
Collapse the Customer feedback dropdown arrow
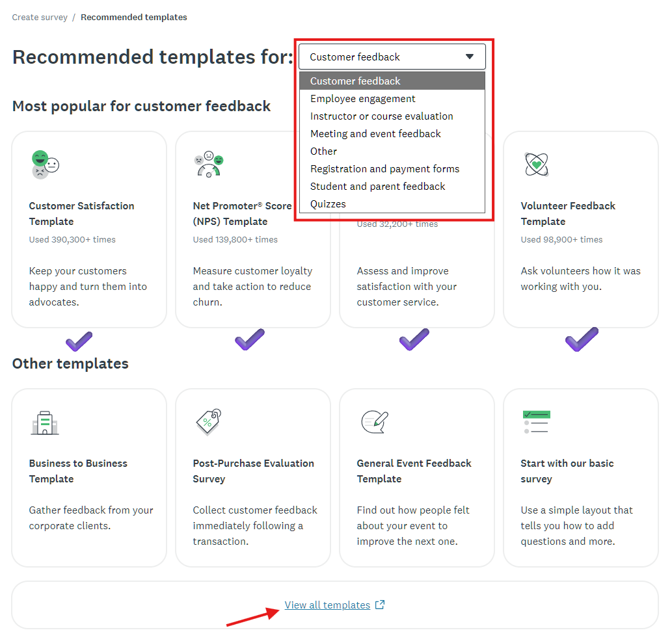click(x=470, y=57)
